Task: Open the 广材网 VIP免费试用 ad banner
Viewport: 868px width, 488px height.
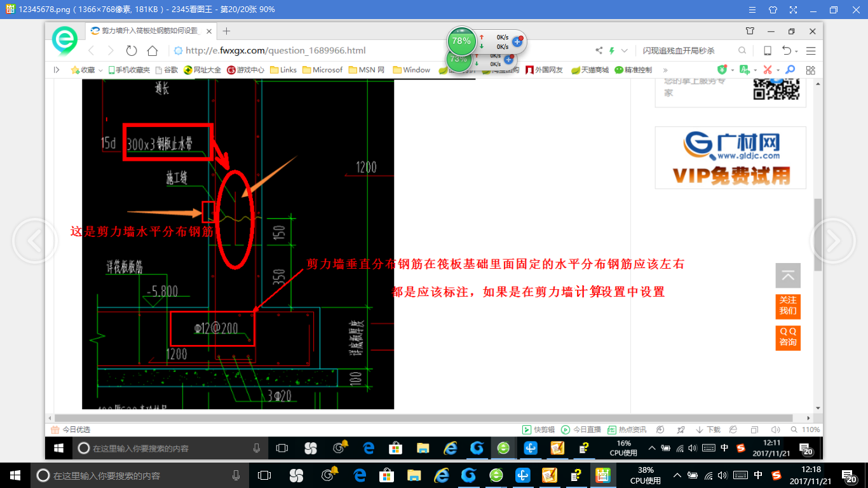Action: coord(730,158)
